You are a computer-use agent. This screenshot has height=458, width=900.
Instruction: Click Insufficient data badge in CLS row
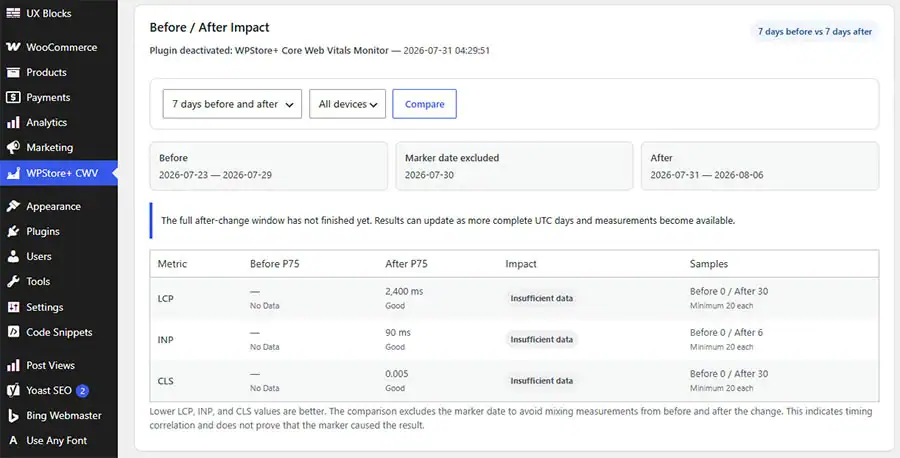(541, 381)
